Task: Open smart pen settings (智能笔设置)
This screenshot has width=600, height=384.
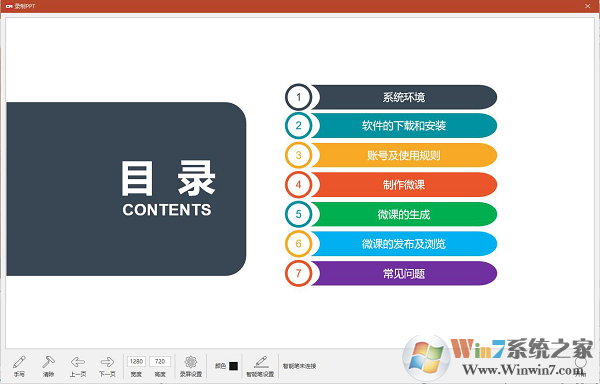Action: coord(260,366)
